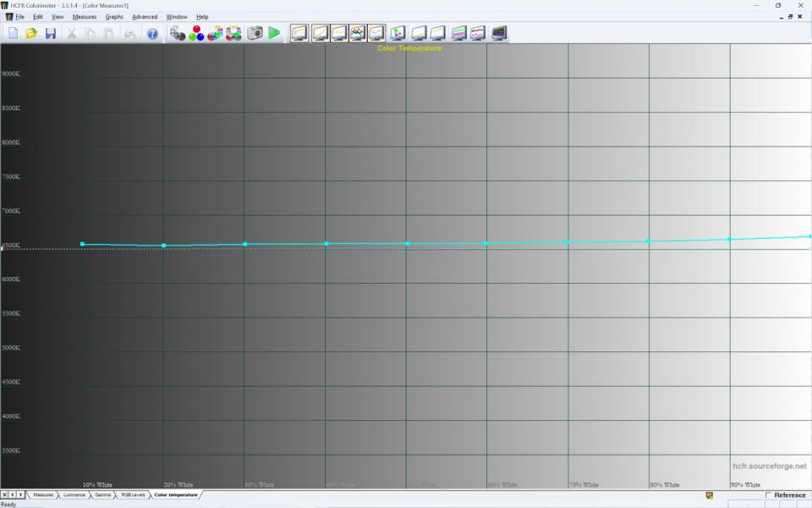Switch to the RGB Levels tab
812x508 pixels.
click(133, 495)
